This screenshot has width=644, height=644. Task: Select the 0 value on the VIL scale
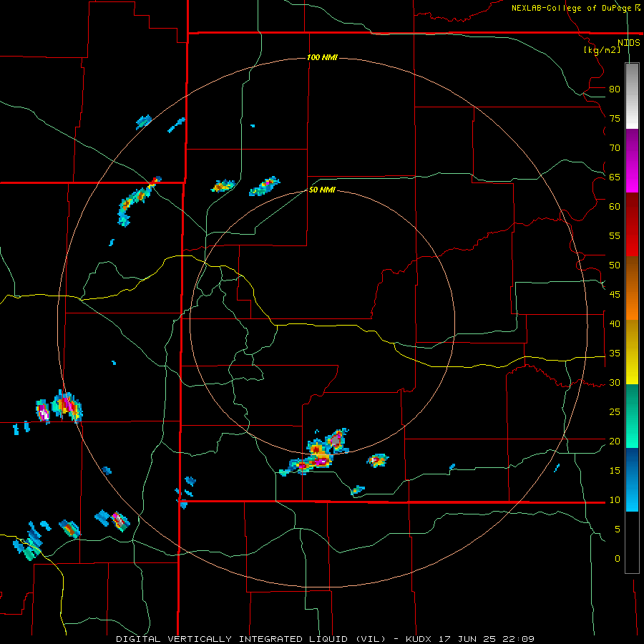point(618,559)
